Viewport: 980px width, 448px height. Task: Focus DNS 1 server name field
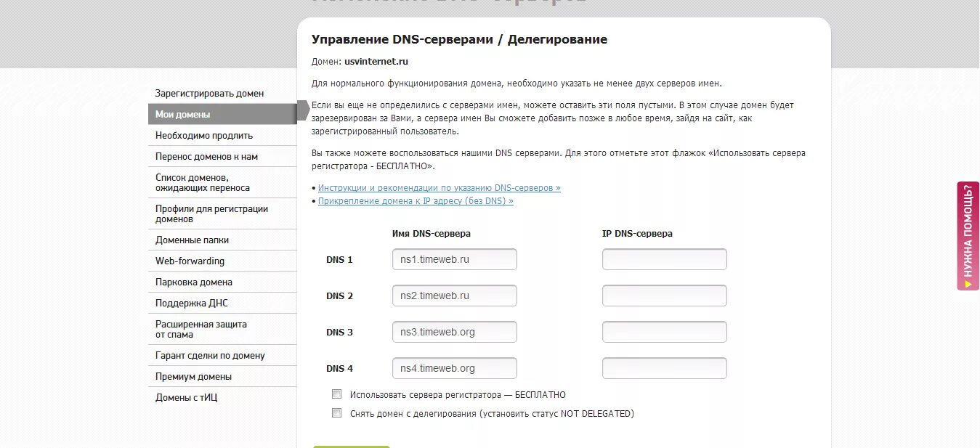pos(455,259)
